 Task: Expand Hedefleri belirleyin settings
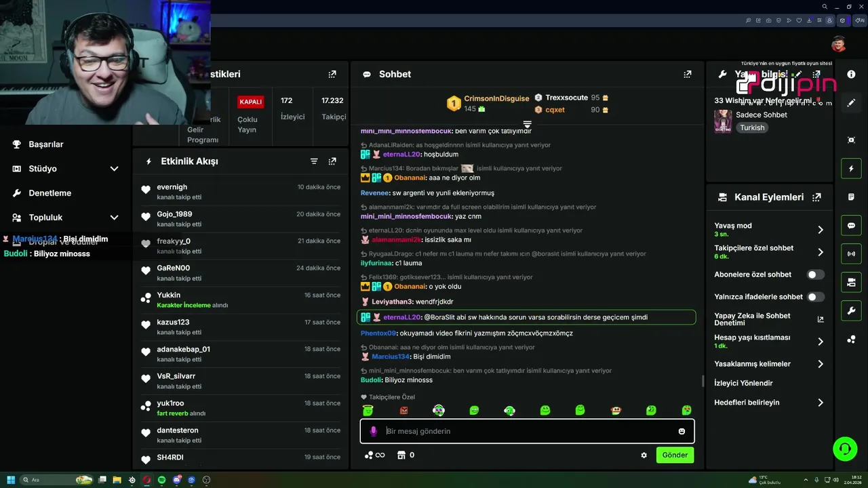[821, 403]
